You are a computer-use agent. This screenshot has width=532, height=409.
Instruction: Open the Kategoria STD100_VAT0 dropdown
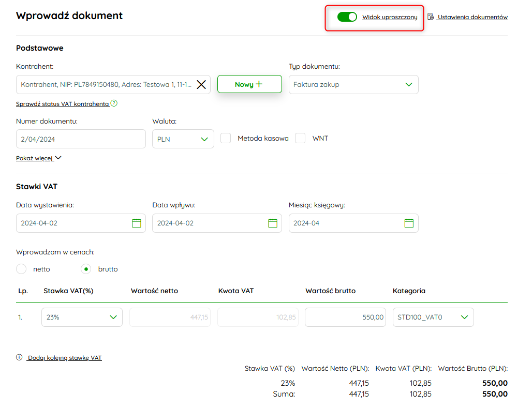[433, 317]
